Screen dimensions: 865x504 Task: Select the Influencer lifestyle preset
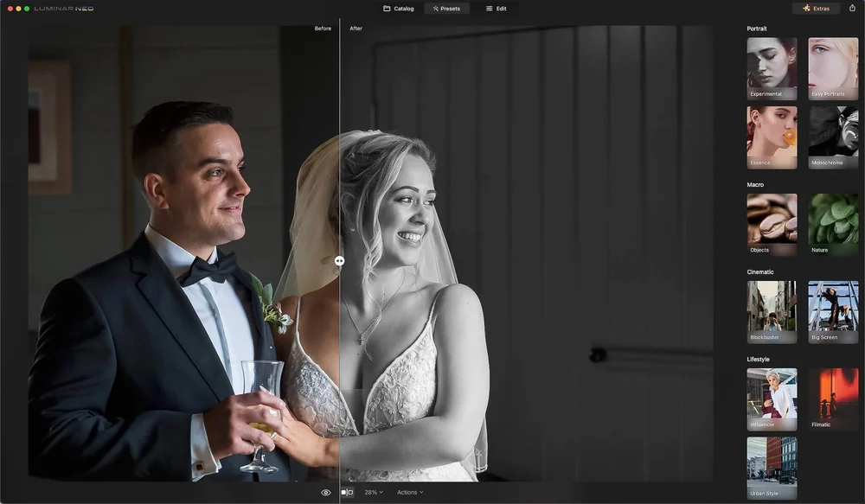point(772,399)
